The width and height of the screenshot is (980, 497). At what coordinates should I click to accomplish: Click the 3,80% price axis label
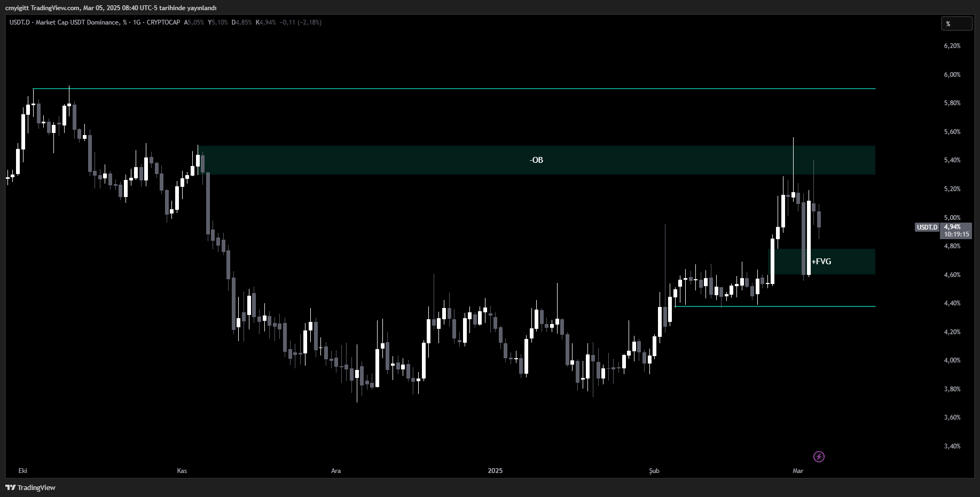952,389
